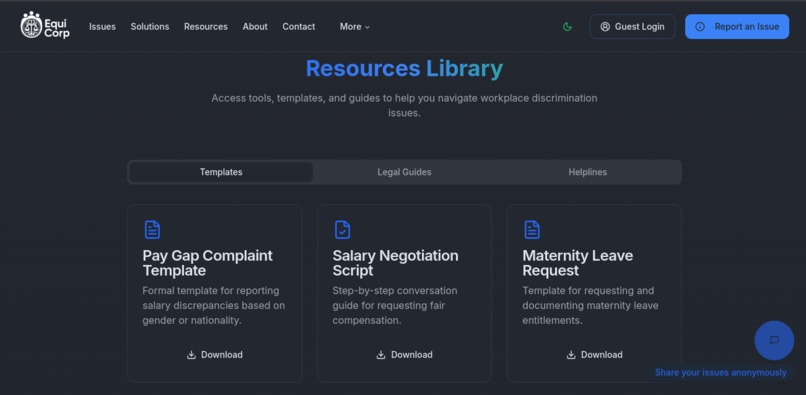The height and width of the screenshot is (395, 806).
Task: Click the Maternity Leave Request title
Action: point(578,263)
